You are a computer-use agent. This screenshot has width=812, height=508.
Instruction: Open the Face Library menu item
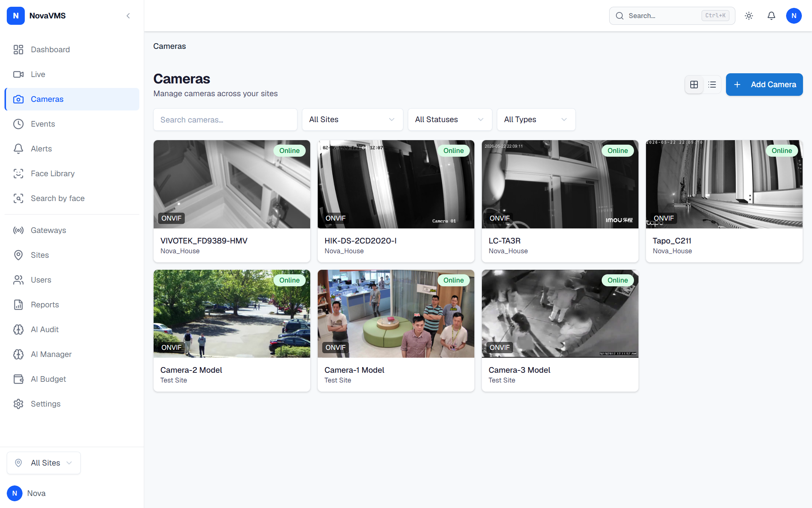click(x=72, y=174)
